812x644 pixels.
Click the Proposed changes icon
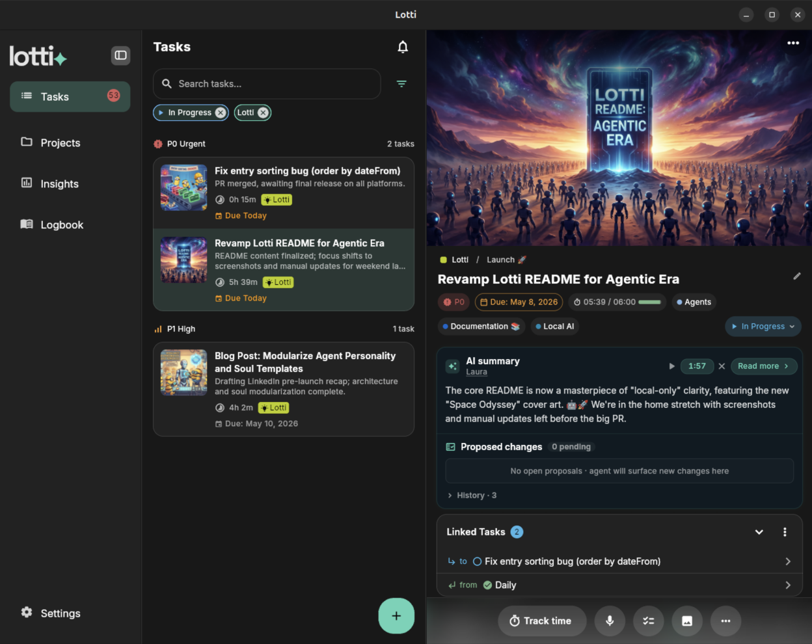(450, 447)
